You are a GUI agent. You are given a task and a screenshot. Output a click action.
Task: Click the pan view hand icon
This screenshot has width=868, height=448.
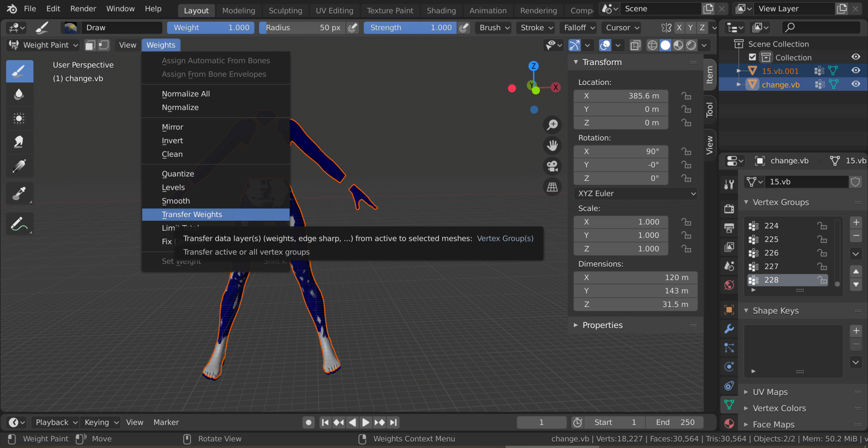(552, 145)
